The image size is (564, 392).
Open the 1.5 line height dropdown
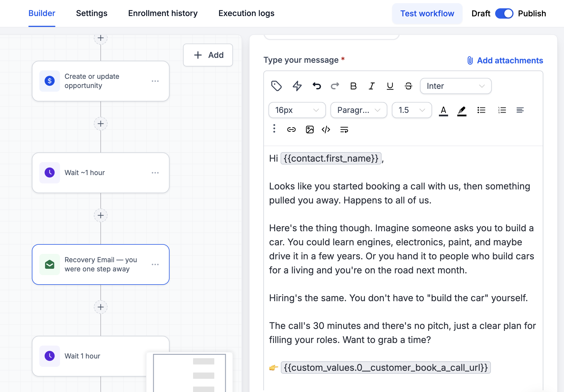pos(412,110)
